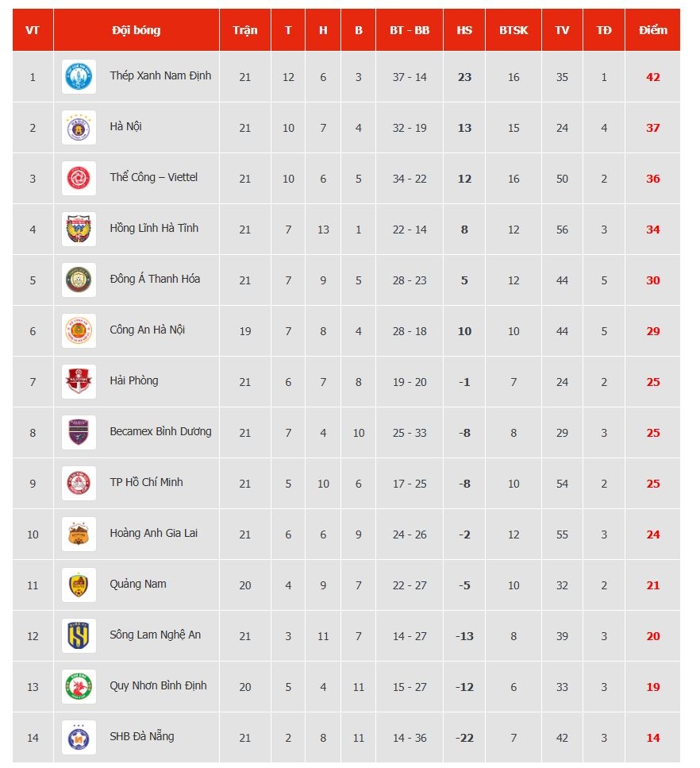700x768 pixels.
Task: Open the Quảng Nam team name link
Action: tap(138, 585)
